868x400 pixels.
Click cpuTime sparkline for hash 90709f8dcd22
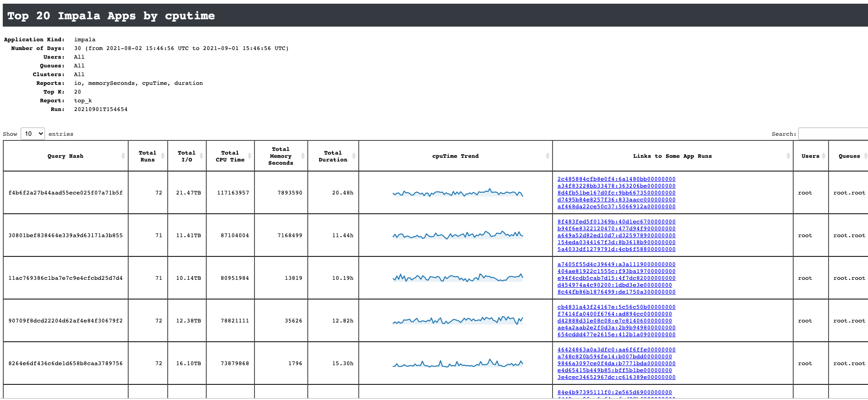click(458, 320)
